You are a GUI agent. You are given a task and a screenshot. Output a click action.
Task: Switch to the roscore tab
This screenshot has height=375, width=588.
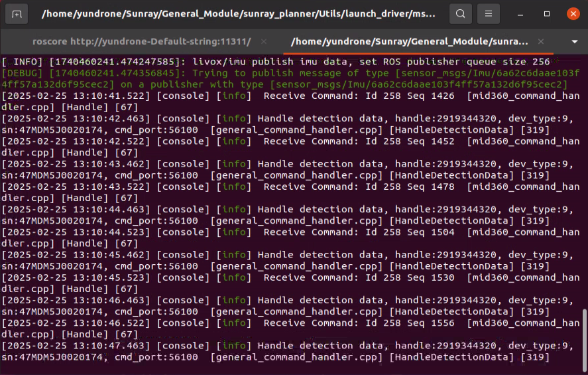click(x=141, y=41)
